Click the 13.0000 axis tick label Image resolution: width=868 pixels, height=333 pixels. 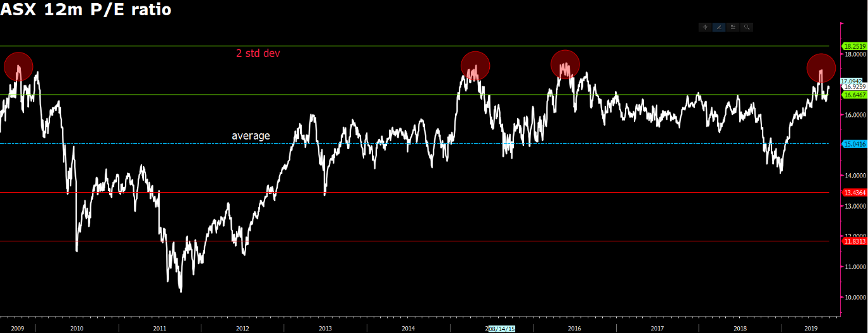pyautogui.click(x=855, y=206)
